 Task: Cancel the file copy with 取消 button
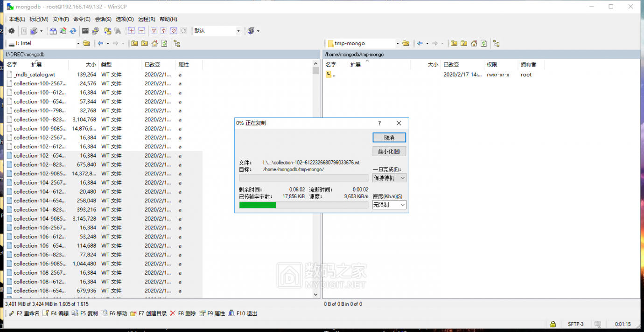click(x=389, y=137)
